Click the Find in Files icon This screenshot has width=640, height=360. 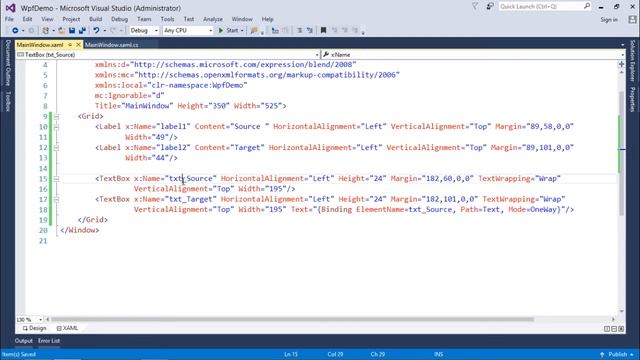click(x=254, y=31)
